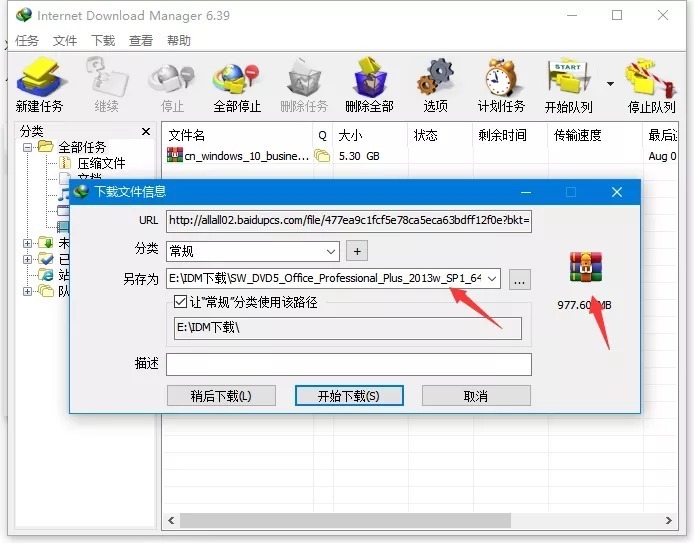Viewport: 694px width, 543px height.
Task: Close the 下载文件信息 dialog
Action: pos(617,192)
